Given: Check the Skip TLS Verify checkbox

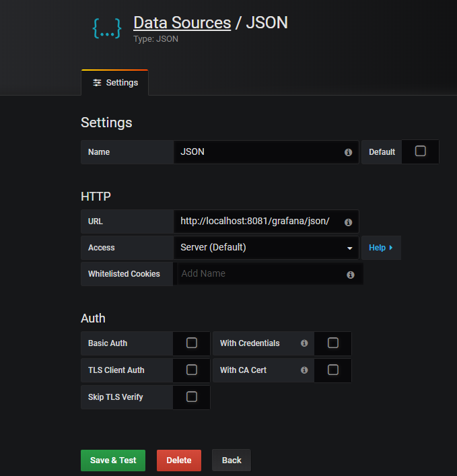Looking at the screenshot, I should pyautogui.click(x=191, y=397).
